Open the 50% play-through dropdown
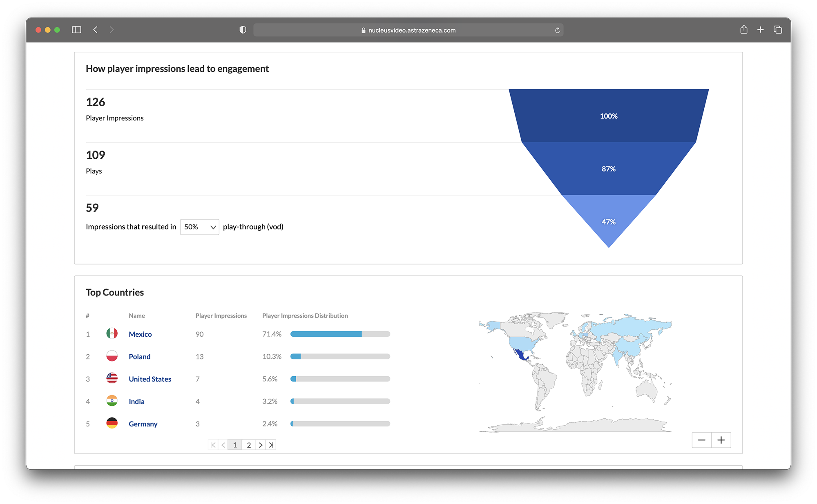Viewport: 817px width, 504px height. click(199, 227)
